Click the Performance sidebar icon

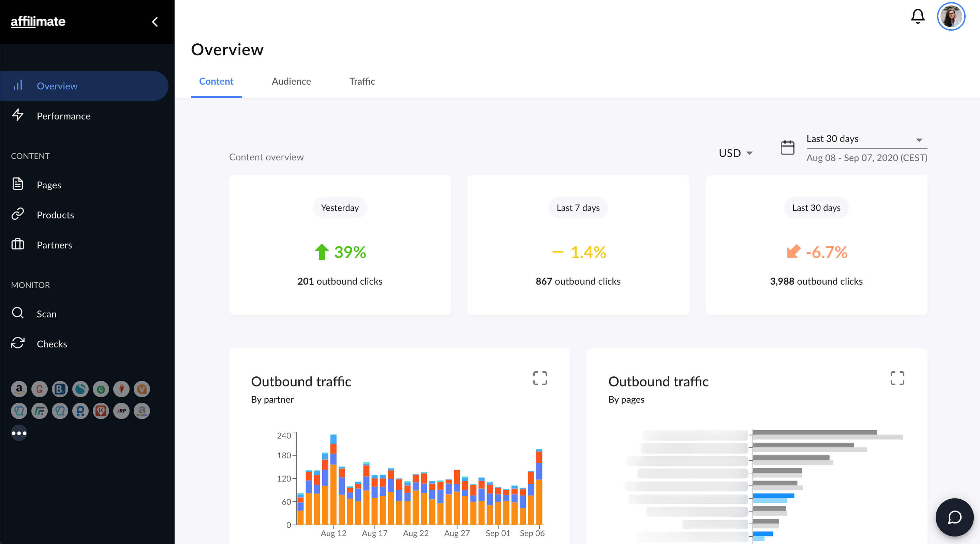pos(18,115)
